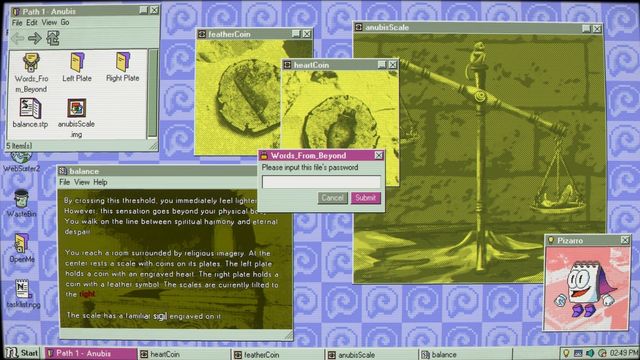Image resolution: width=640 pixels, height=360 pixels.
Task: Focus the file password input field
Action: (x=321, y=182)
